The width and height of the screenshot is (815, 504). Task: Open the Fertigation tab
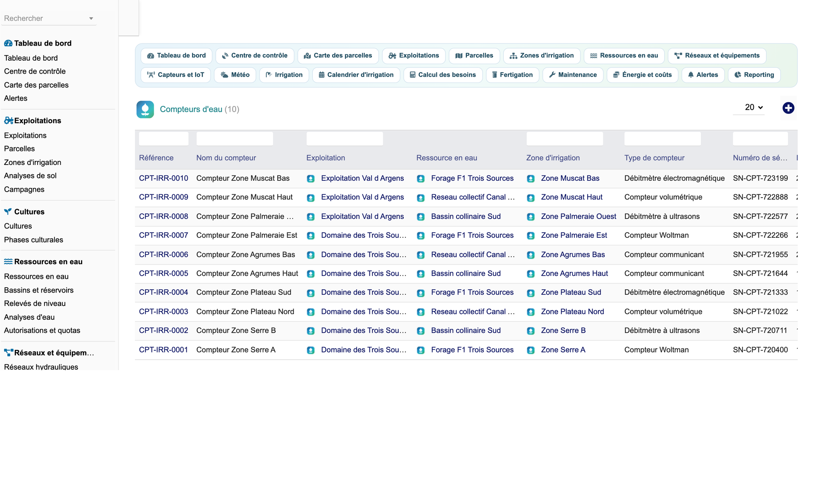[513, 75]
